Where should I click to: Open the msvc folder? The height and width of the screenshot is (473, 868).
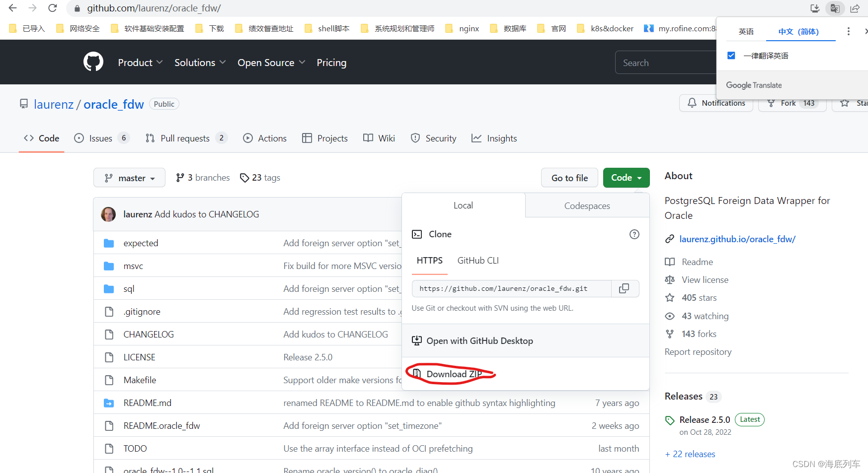click(133, 266)
